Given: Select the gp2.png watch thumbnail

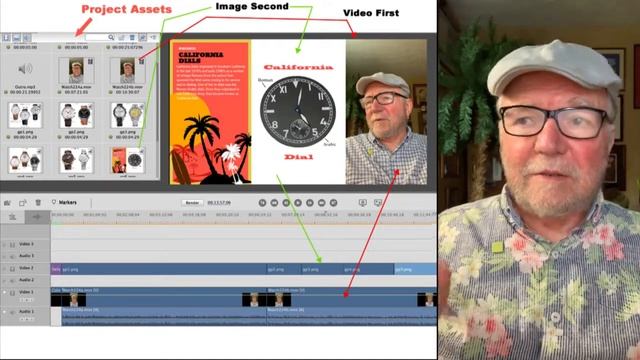Looking at the screenshot, I should (x=76, y=115).
